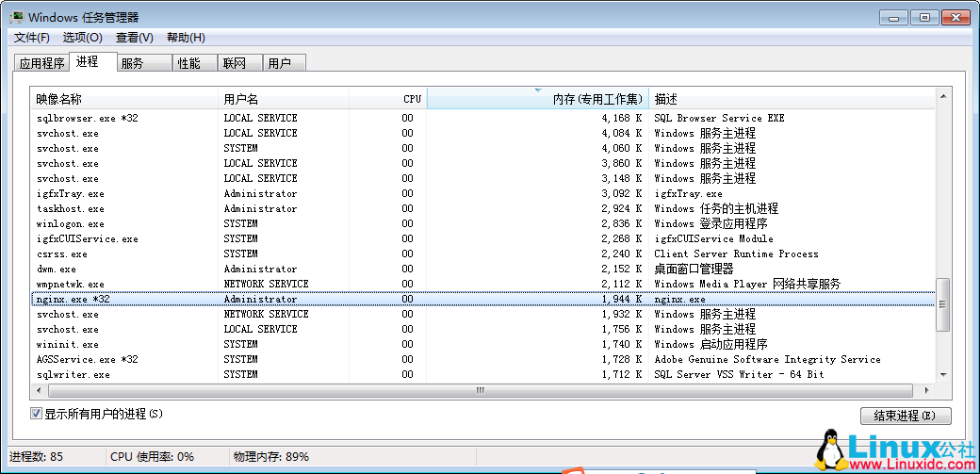This screenshot has width=980, height=474.
Task: Click the 3,148 K memory value
Action: click(x=622, y=178)
